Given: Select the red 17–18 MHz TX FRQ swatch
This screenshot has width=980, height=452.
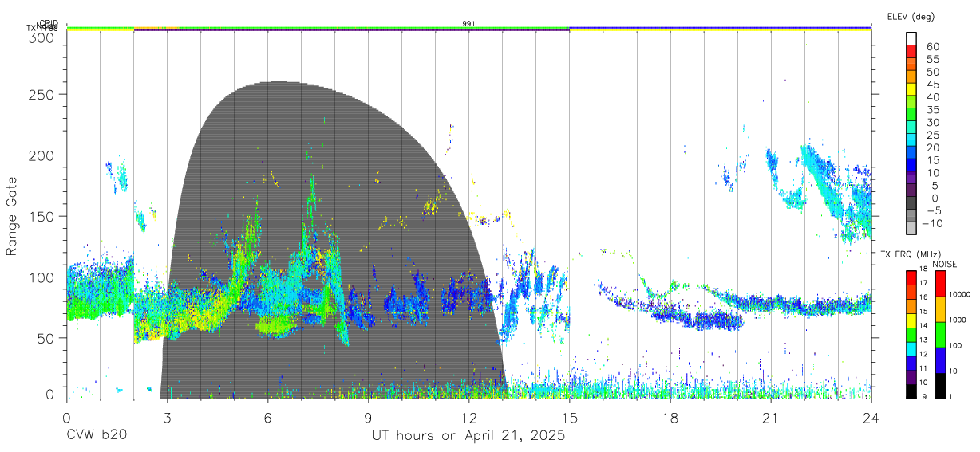Looking at the screenshot, I should [x=911, y=278].
